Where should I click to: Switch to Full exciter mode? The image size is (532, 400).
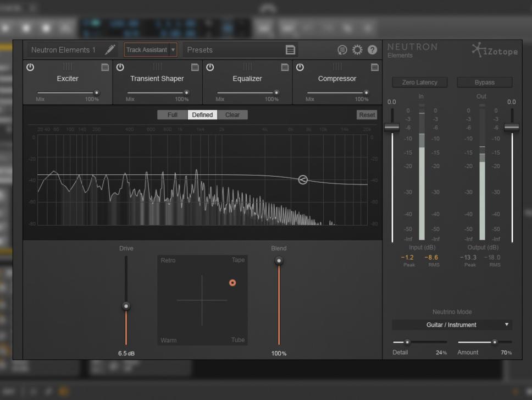coord(173,115)
